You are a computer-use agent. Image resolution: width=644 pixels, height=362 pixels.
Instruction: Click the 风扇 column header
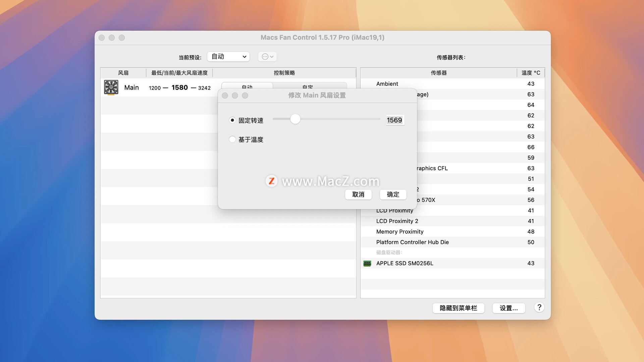coord(123,73)
